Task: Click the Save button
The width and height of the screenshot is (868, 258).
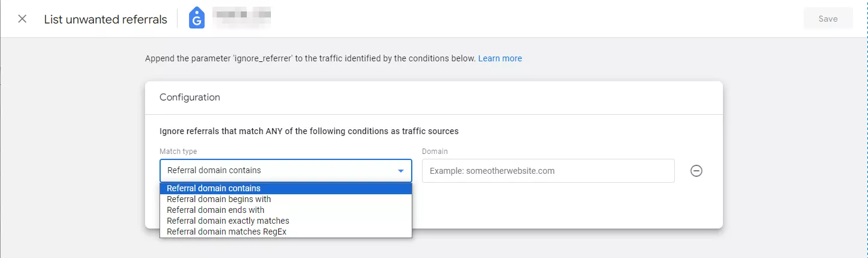Action: click(828, 19)
